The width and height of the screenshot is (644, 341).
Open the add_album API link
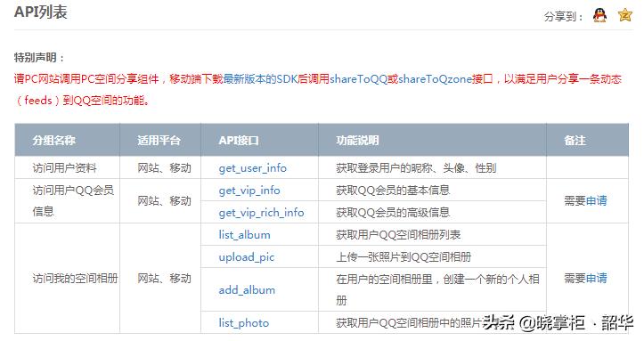click(x=247, y=290)
